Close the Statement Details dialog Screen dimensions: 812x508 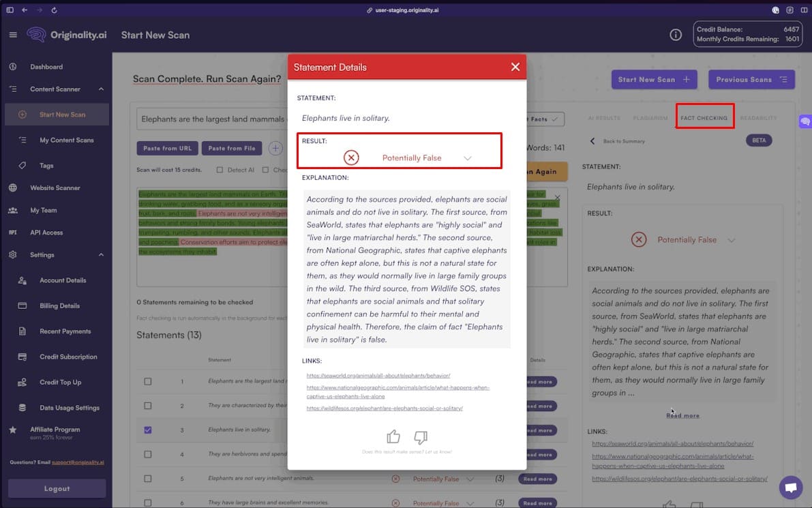point(515,67)
